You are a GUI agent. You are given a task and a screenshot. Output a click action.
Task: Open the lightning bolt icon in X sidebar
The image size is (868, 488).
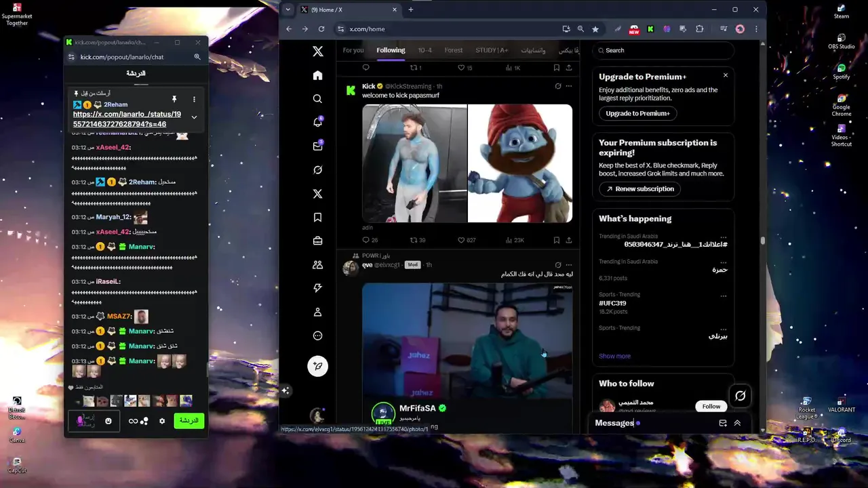pos(317,288)
